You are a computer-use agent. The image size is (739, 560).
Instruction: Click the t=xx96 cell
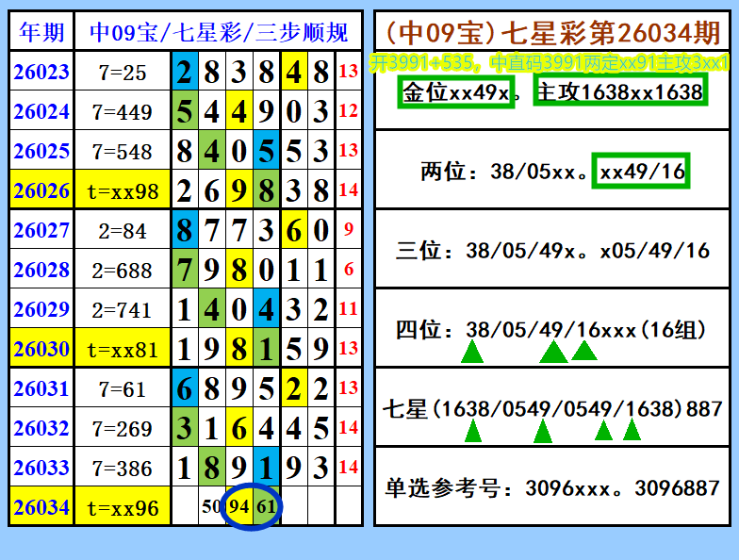123,507
